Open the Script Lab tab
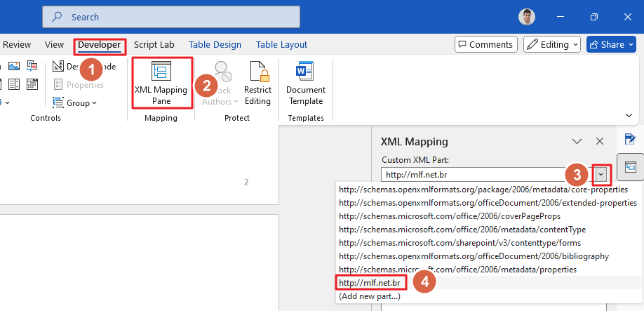 [x=154, y=45]
